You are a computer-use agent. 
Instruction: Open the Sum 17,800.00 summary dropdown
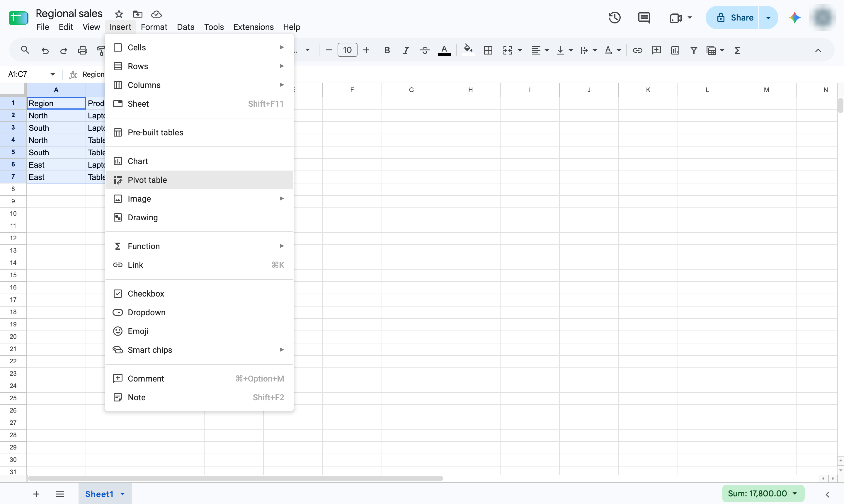pyautogui.click(x=763, y=493)
